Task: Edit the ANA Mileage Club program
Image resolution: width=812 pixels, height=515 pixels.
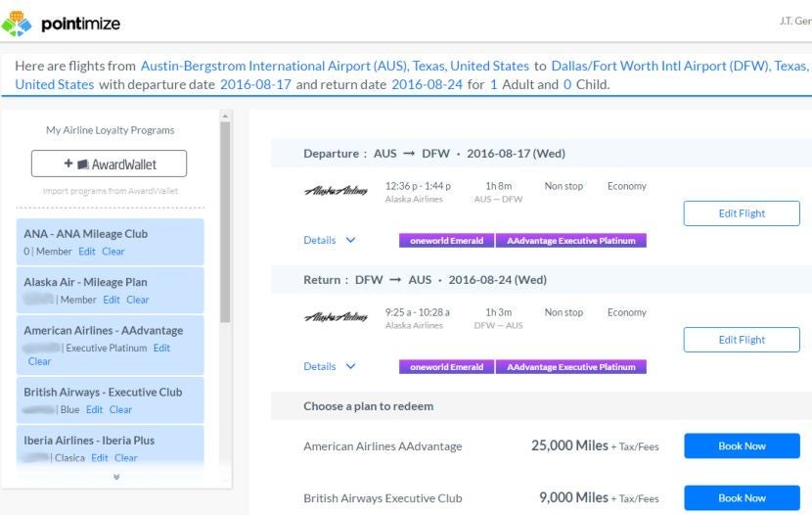Action: click(x=87, y=252)
